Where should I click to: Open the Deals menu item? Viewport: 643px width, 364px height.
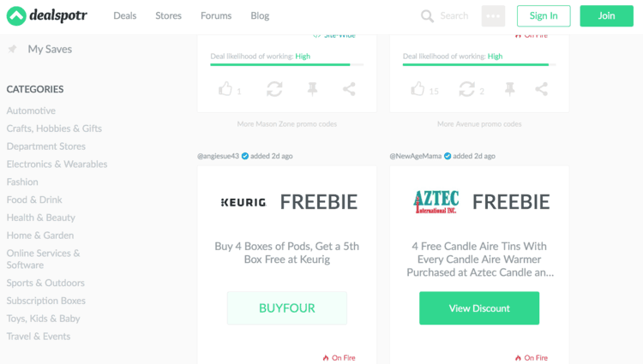pyautogui.click(x=124, y=15)
